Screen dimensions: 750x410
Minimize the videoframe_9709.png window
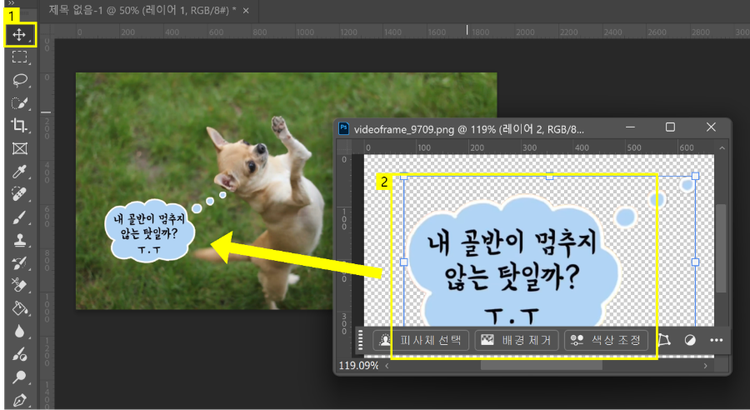(630, 127)
